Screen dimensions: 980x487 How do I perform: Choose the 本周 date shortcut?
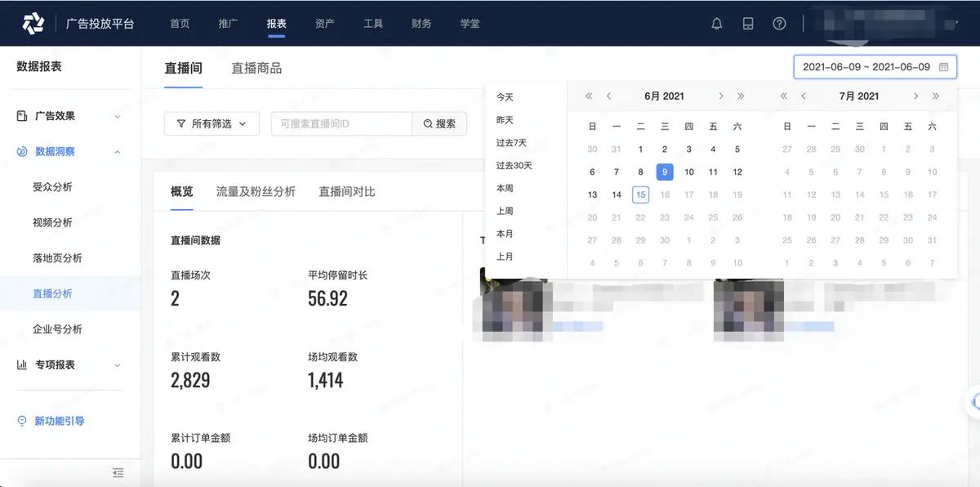[x=505, y=189]
